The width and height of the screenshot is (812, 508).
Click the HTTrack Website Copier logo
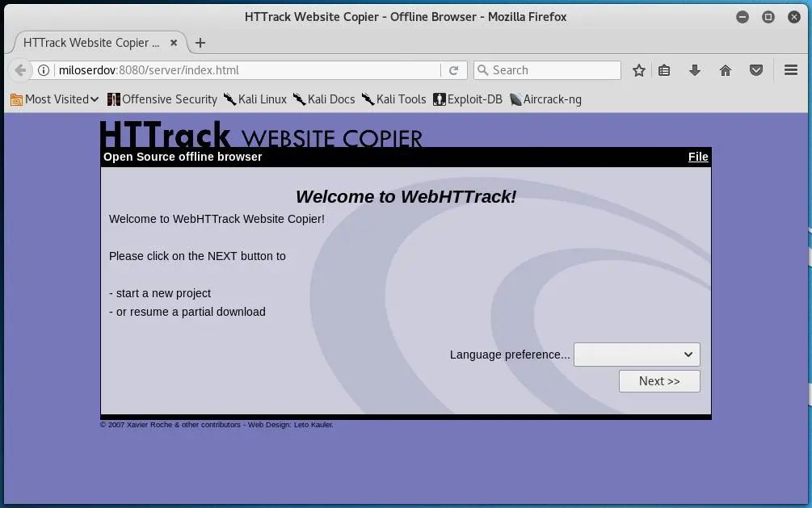tap(261, 135)
